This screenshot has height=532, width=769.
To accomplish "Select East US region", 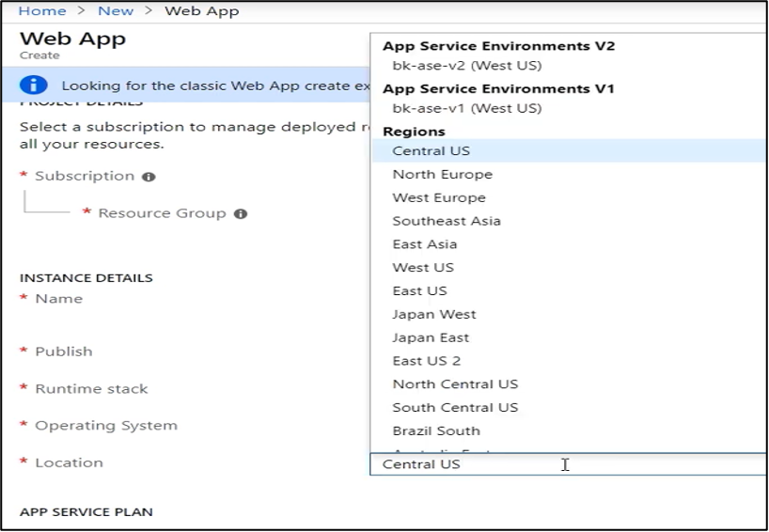I will click(419, 291).
